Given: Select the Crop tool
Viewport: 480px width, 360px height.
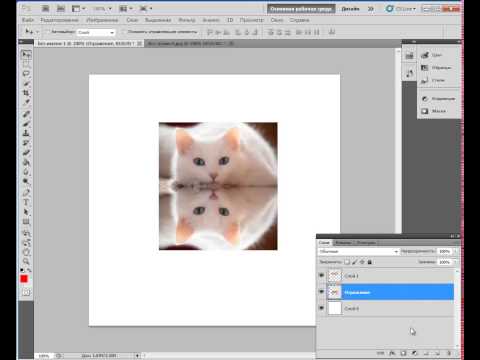Looking at the screenshot, I should click(26, 93).
